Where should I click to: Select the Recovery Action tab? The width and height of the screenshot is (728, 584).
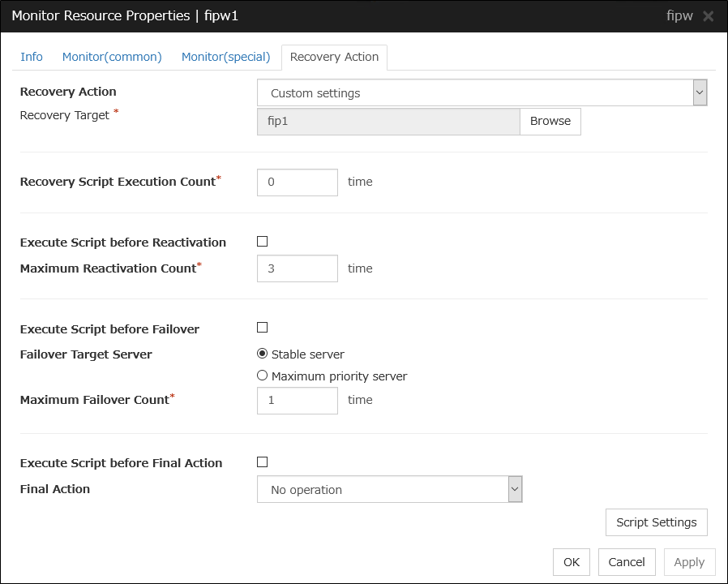334,57
